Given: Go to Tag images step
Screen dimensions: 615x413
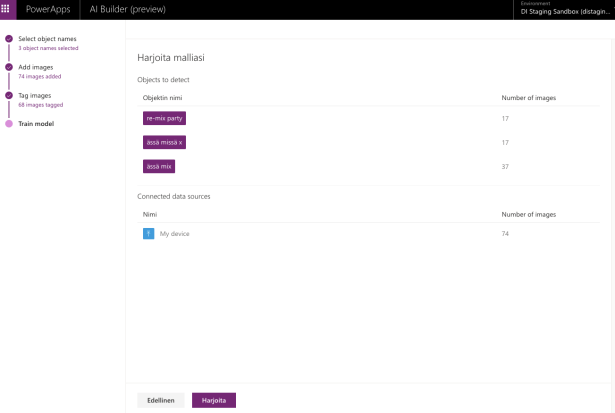Looking at the screenshot, I should (x=35, y=95).
